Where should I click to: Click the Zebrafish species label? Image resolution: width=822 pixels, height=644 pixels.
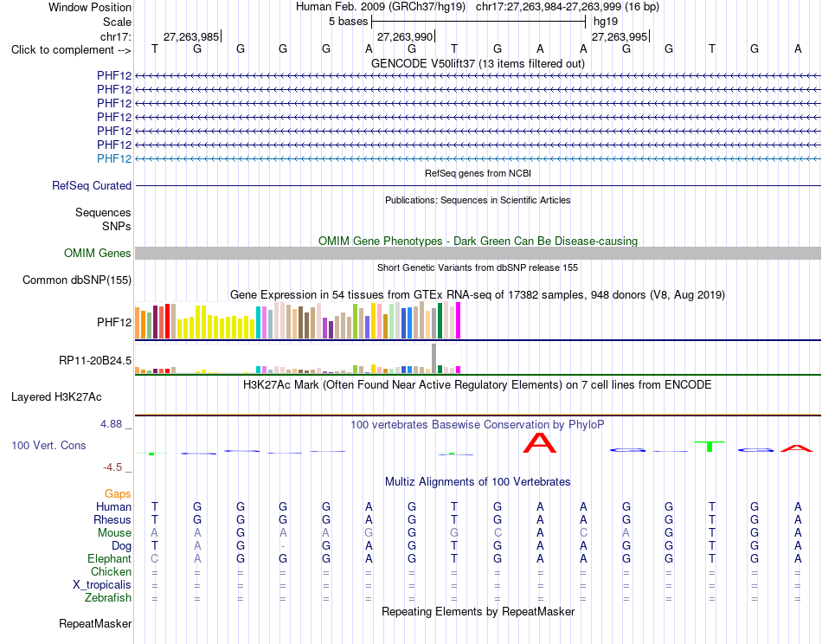(108, 598)
